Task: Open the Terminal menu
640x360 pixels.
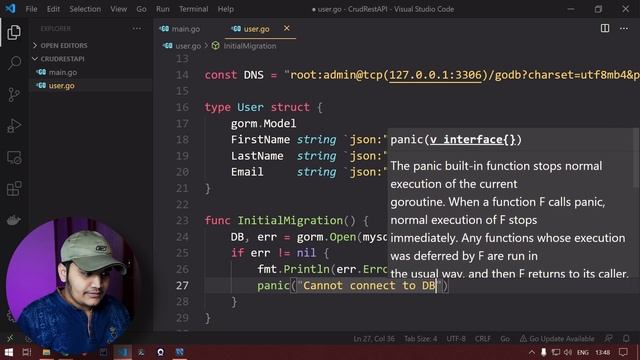Action: 193,9
